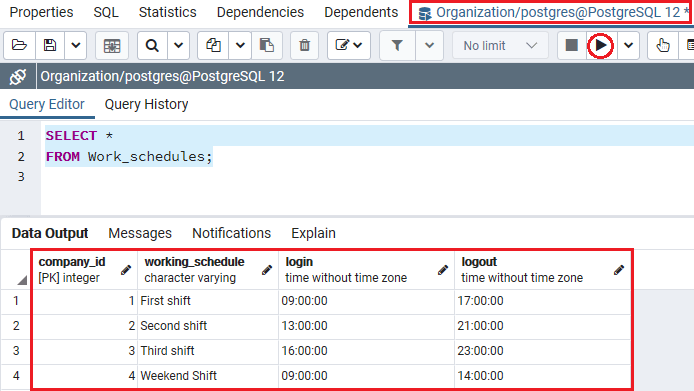Open the Messages tab
This screenshot has height=391, width=694.
pyautogui.click(x=140, y=233)
